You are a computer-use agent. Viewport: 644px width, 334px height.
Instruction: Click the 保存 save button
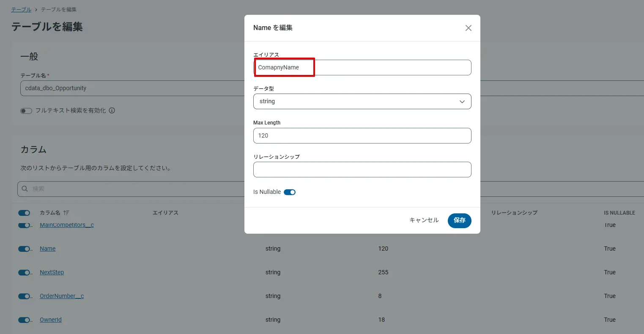[x=459, y=220]
